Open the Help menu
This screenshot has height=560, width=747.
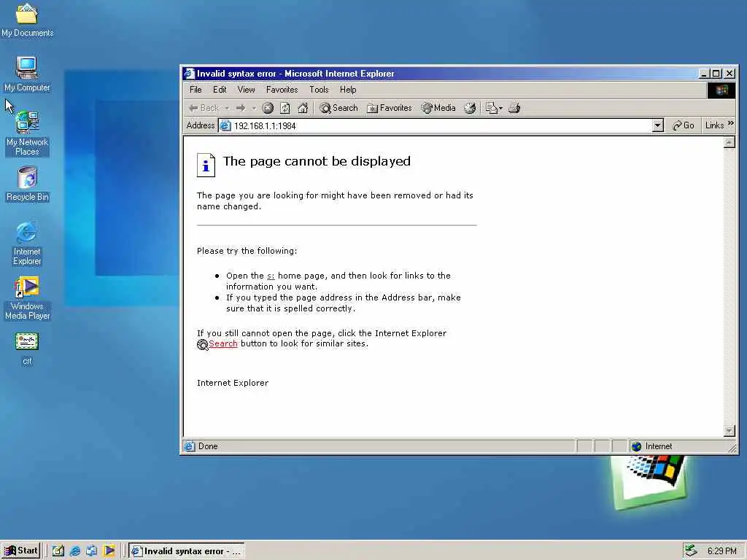click(x=348, y=90)
